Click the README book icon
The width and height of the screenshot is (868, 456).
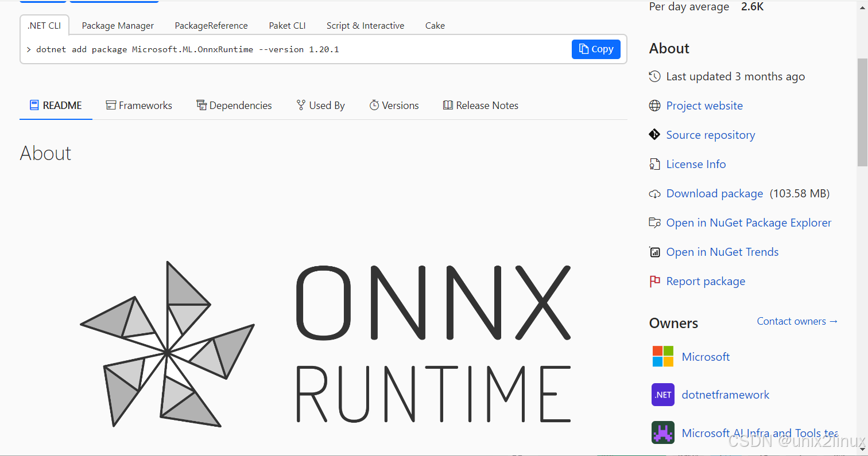click(34, 106)
